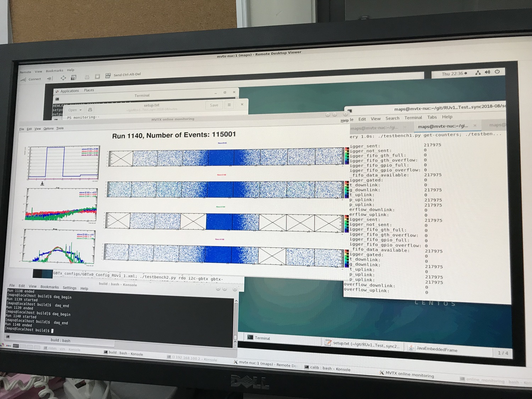Open the Help menu in build Konsole window
Image resolution: width=532 pixels, height=399 pixels.
point(84,288)
